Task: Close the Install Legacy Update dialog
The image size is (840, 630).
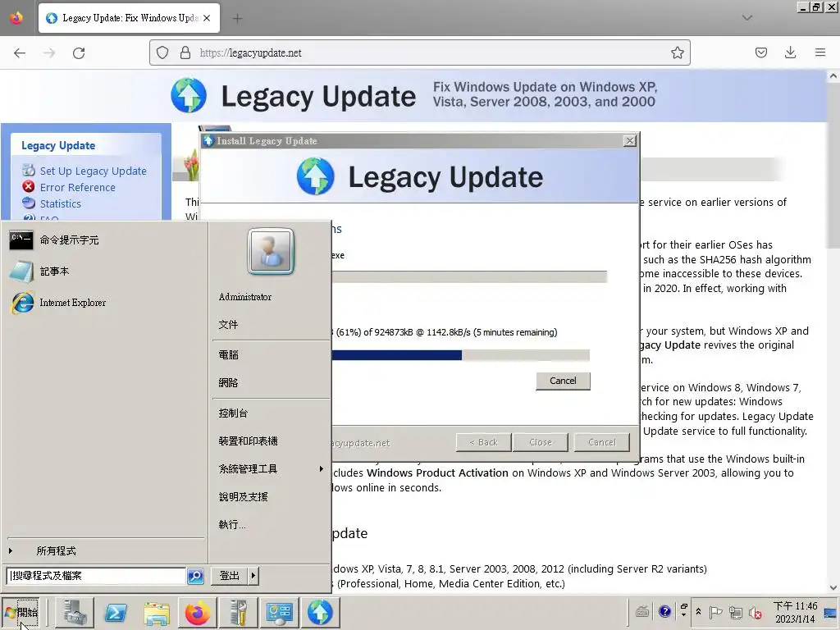Action: (x=629, y=141)
